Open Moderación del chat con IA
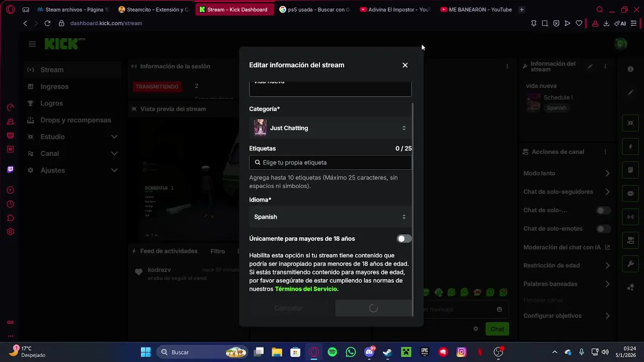Image resolution: width=644 pixels, height=362 pixels. click(x=567, y=247)
